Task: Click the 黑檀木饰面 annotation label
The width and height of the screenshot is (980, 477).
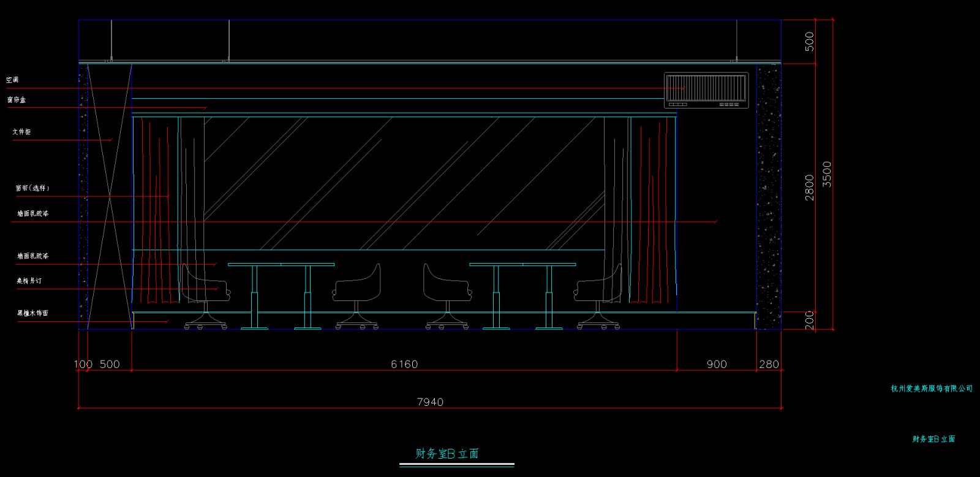Action: (32, 313)
